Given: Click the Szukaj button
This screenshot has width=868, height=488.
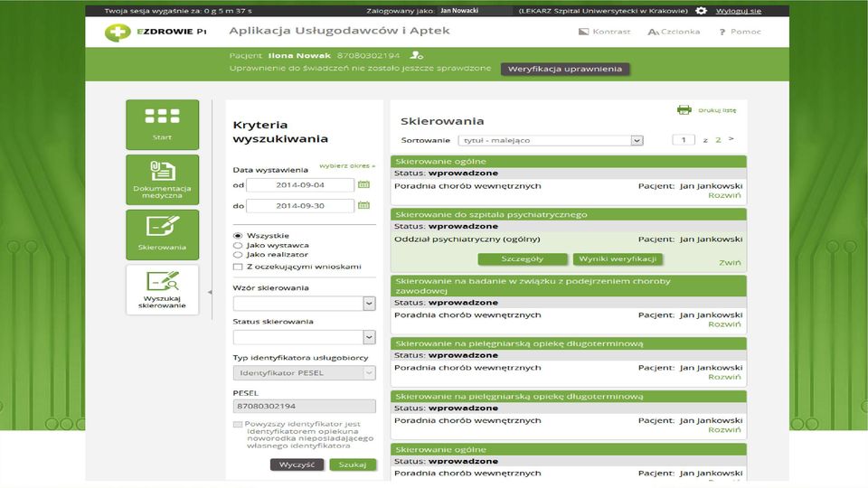Looking at the screenshot, I should [x=353, y=465].
